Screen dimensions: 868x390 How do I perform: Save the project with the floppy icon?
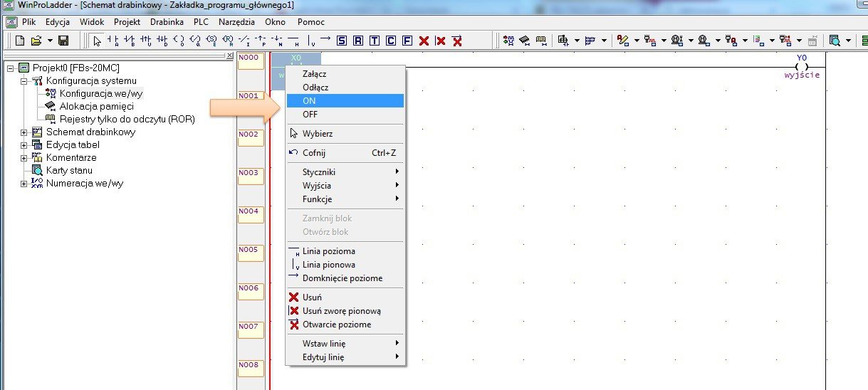coord(63,41)
